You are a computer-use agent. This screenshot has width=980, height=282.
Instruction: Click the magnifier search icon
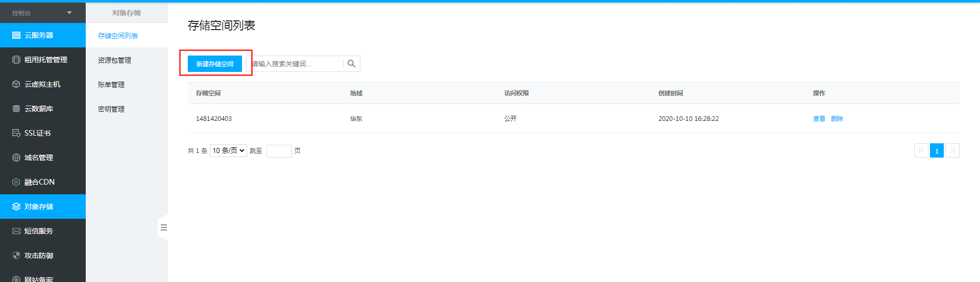(351, 64)
